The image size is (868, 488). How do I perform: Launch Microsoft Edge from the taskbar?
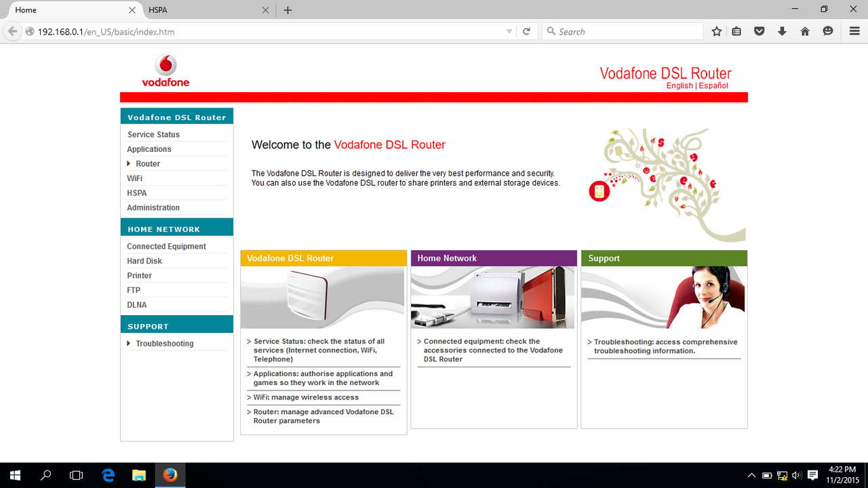tap(108, 475)
